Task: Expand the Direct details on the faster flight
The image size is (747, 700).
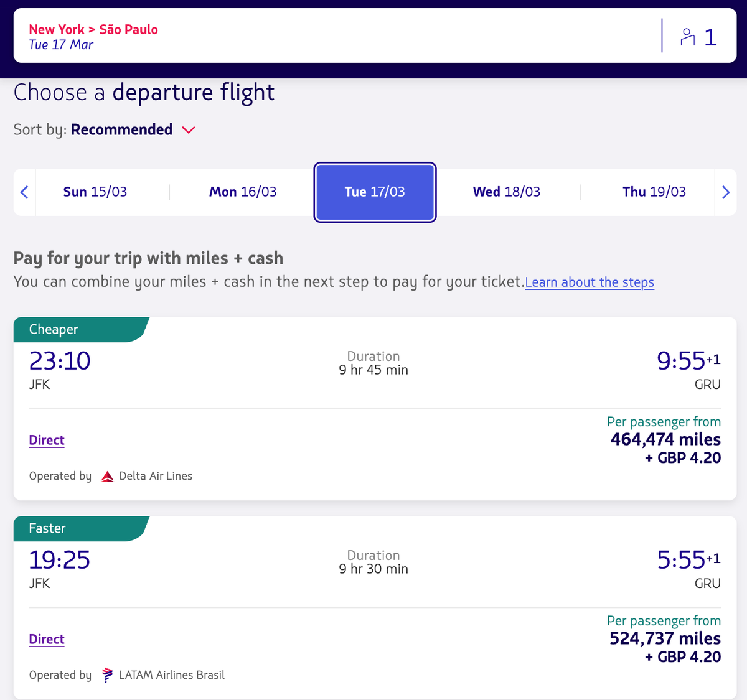Action: pos(46,639)
